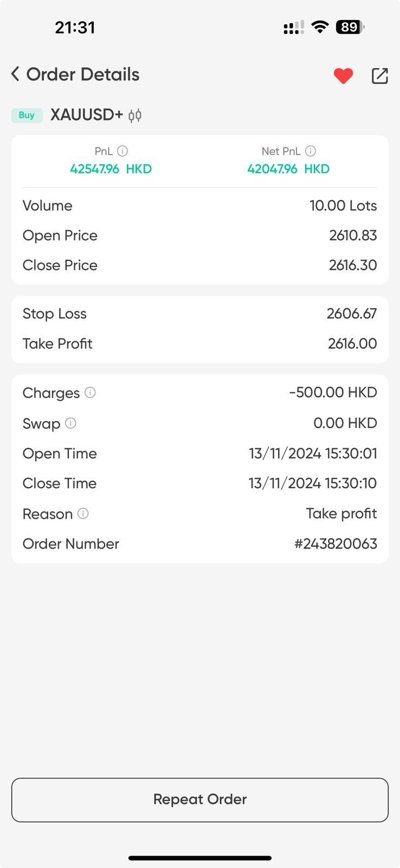This screenshot has height=868, width=400.
Task: Tap the Wi-Fi status icon
Action: (320, 27)
